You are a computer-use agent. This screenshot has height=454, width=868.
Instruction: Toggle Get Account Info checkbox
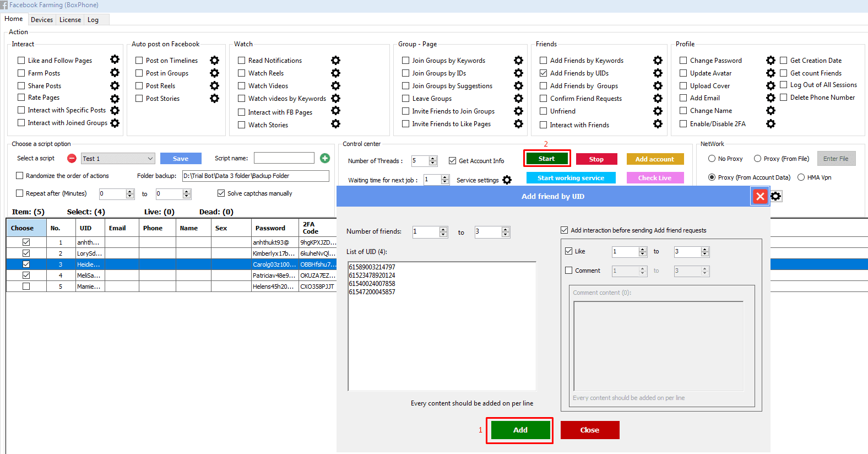(x=452, y=161)
